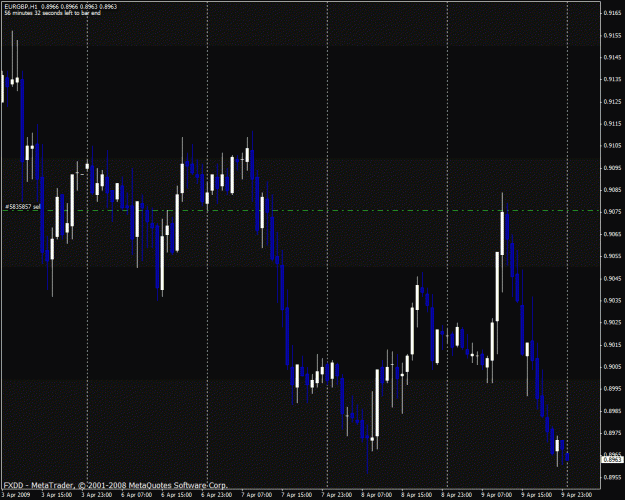The image size is (625, 500).
Task: Click the '9 Apr 15:00' time axis label
Action: tap(537, 495)
